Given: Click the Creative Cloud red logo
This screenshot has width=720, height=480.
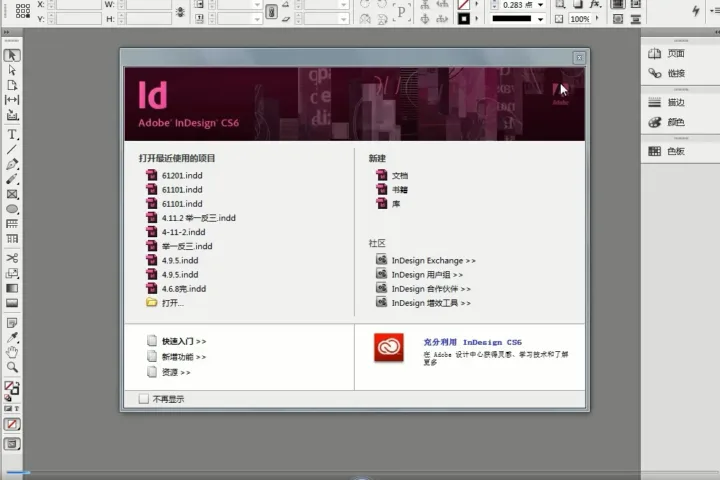Looking at the screenshot, I should point(388,347).
